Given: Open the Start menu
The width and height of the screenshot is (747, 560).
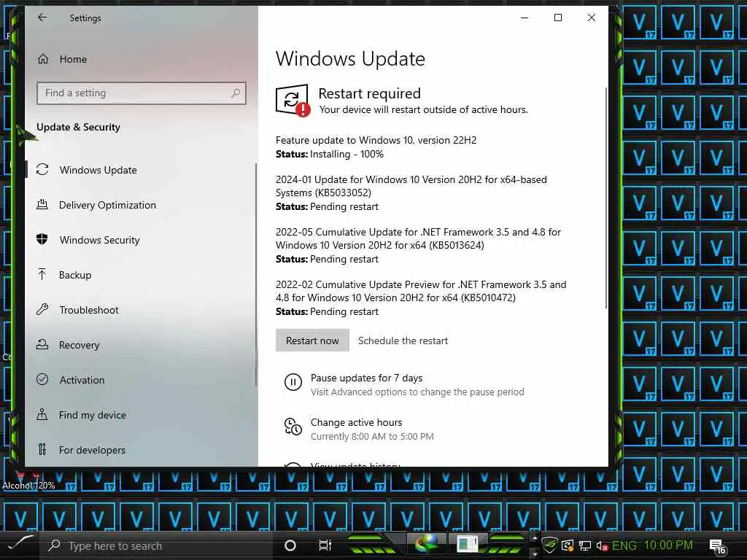Looking at the screenshot, I should (x=19, y=545).
